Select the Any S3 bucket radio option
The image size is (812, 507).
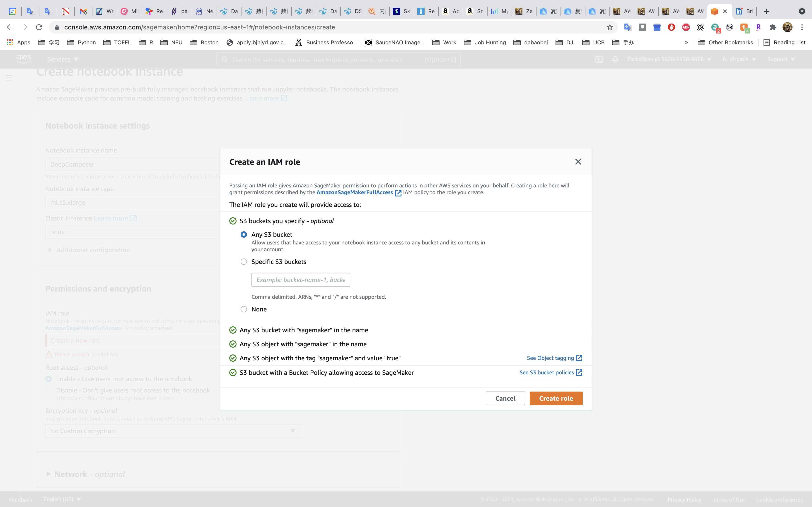[244, 234]
